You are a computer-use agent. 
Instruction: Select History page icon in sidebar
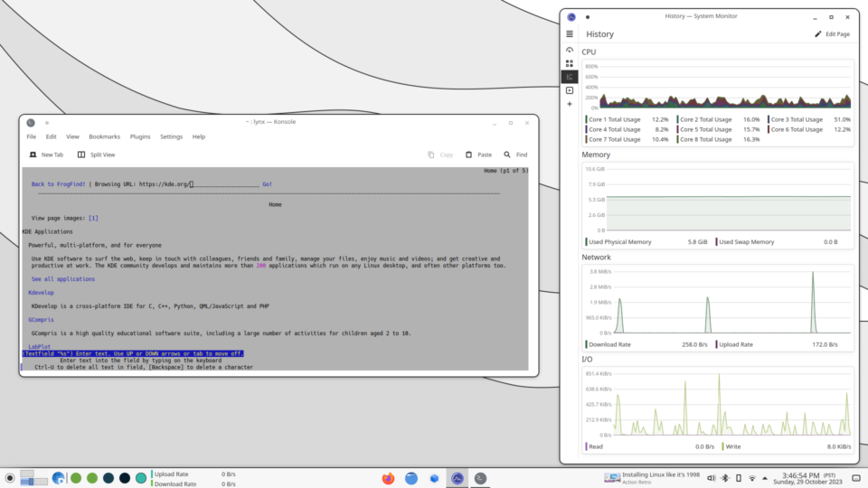(x=569, y=77)
